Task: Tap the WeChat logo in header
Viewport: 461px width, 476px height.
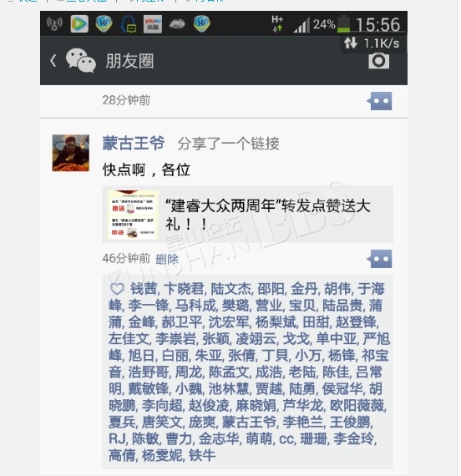Action: point(81,61)
